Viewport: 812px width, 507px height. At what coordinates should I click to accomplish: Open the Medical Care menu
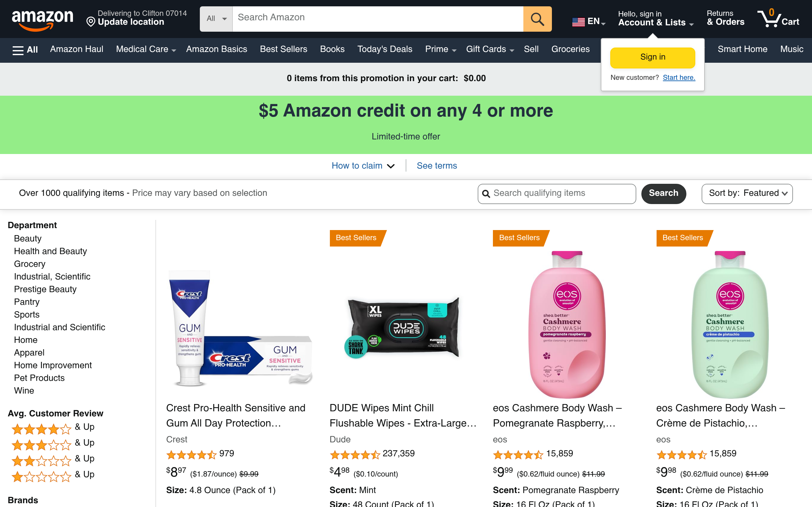pos(146,49)
